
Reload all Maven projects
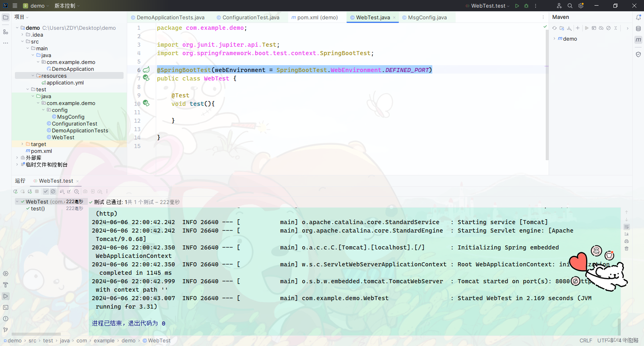click(x=555, y=28)
